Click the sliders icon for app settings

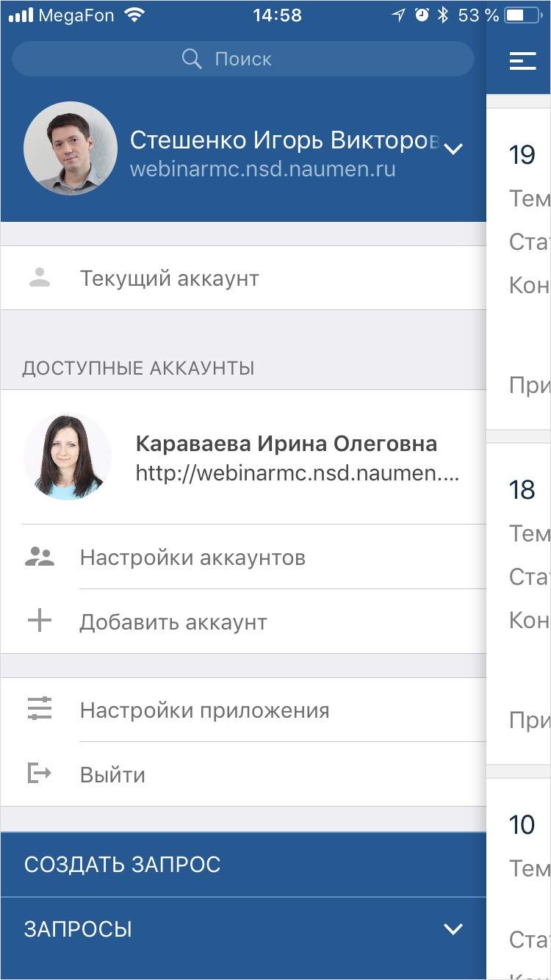(40, 710)
